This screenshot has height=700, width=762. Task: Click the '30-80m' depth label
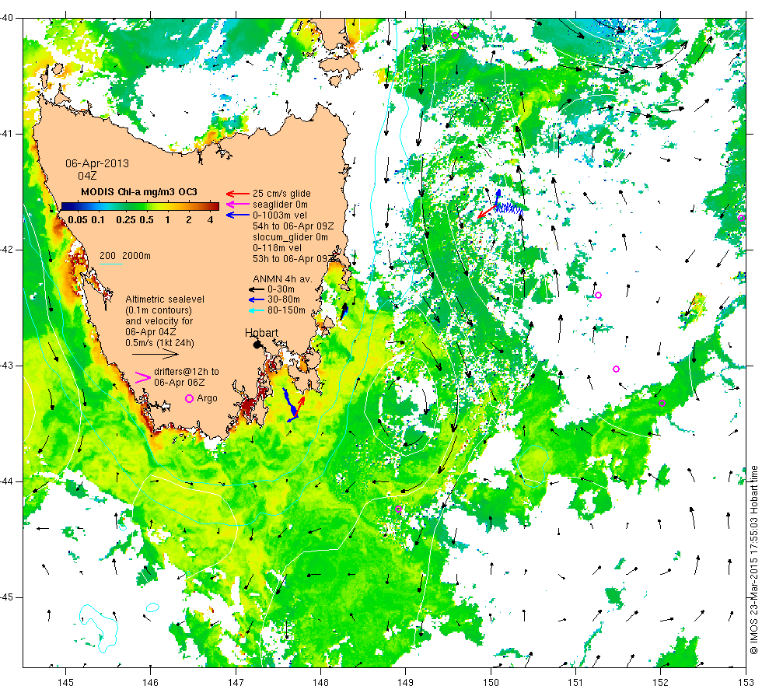284,299
